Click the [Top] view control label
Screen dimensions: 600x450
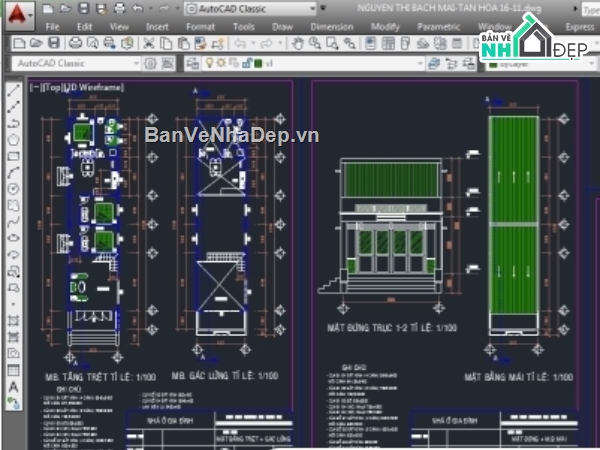point(50,87)
